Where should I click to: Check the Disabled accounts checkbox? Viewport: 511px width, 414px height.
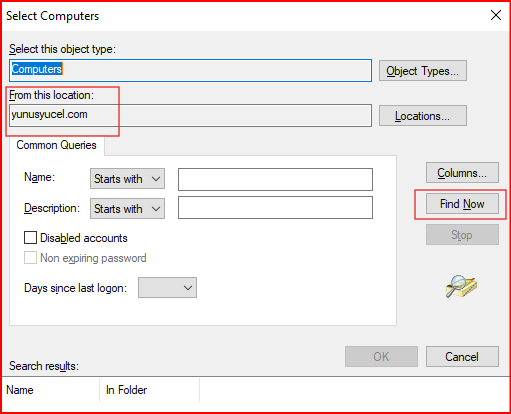tap(30, 238)
